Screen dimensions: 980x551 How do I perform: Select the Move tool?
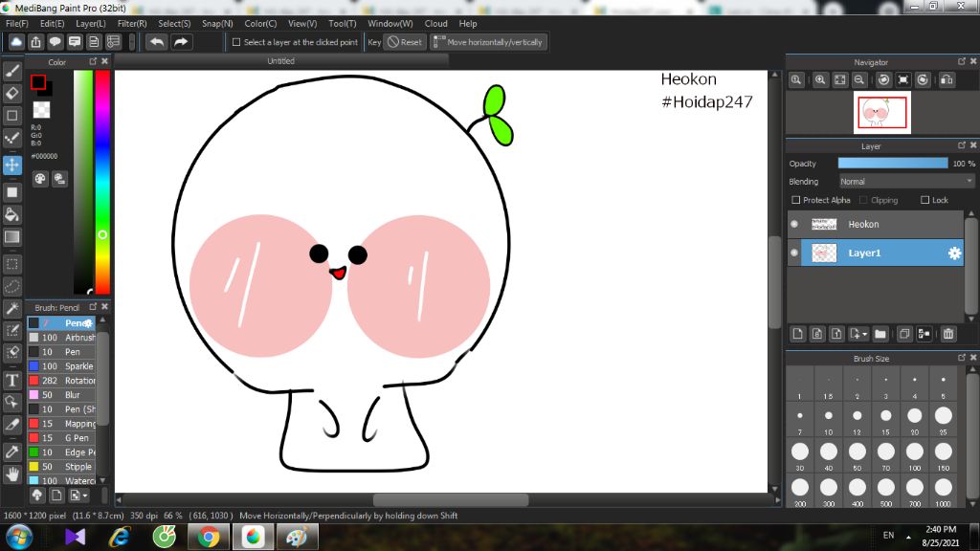[x=11, y=165]
